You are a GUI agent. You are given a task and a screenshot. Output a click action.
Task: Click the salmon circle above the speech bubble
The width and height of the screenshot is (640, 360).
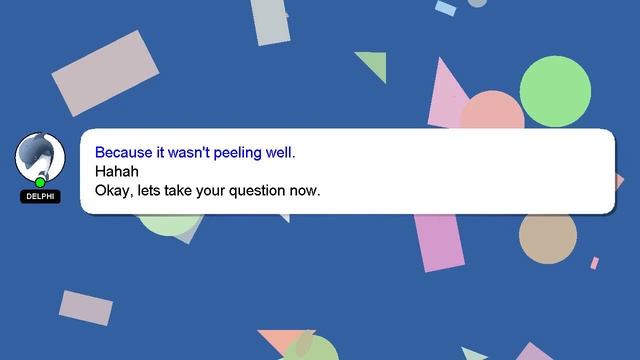(493, 111)
